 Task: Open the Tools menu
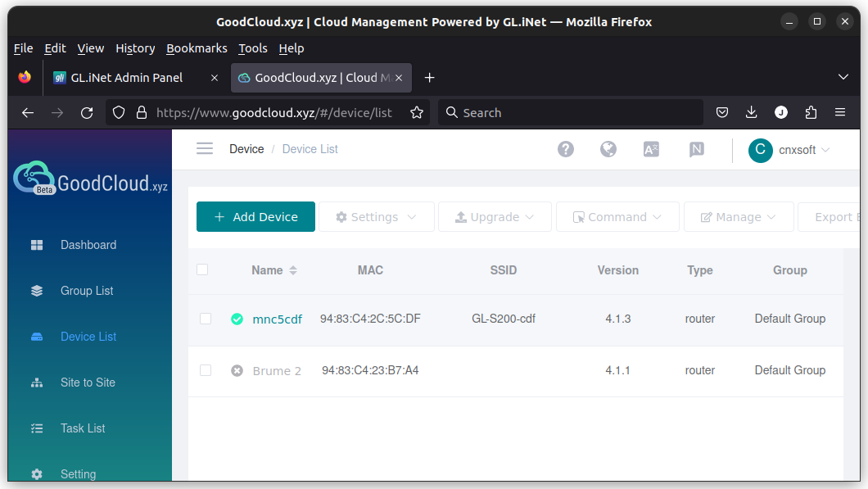tap(253, 48)
